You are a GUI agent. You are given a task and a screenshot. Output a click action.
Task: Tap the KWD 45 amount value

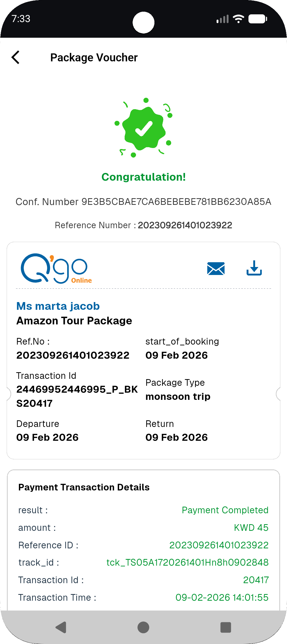pyautogui.click(x=251, y=528)
